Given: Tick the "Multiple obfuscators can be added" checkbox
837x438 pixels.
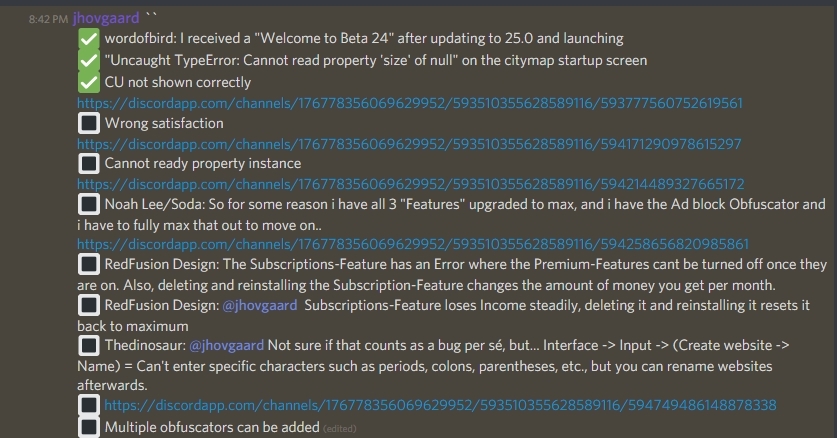Looking at the screenshot, I should tap(89, 427).
